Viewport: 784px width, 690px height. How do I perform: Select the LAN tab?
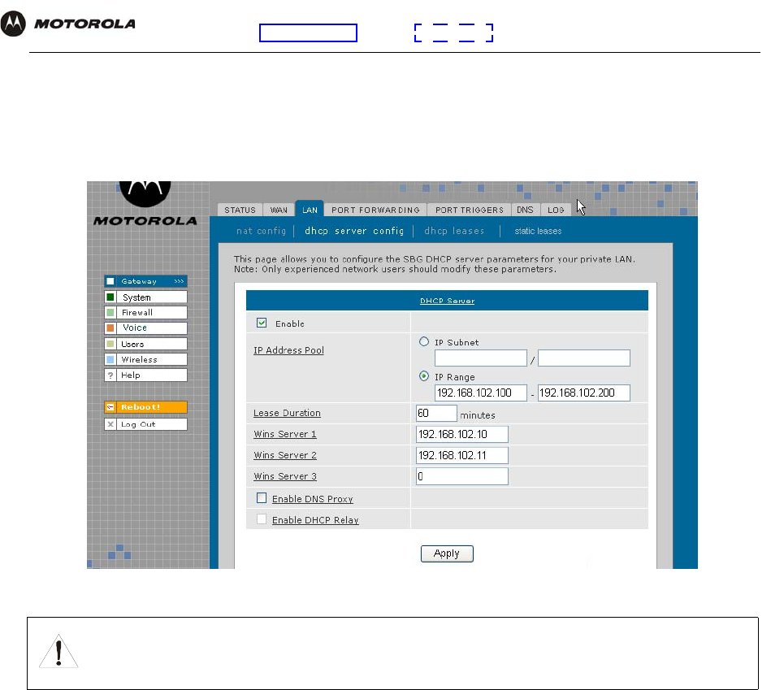(x=310, y=209)
